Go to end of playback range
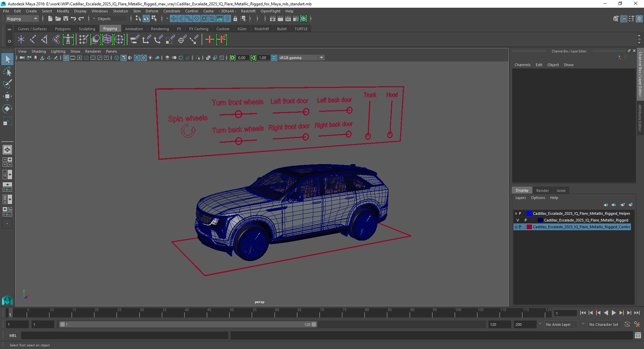Image resolution: width=644 pixels, height=349 pixels. (637, 313)
